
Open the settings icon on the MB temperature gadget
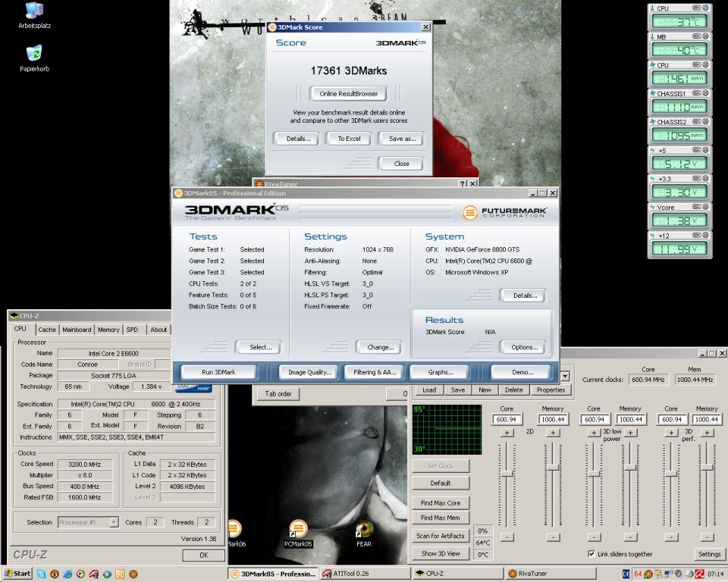click(697, 36)
